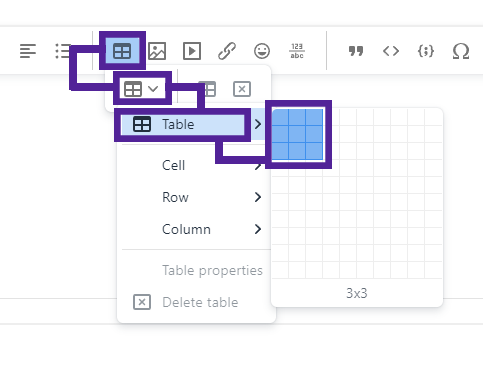
Task: Click the text alignment icon
Action: click(x=28, y=51)
